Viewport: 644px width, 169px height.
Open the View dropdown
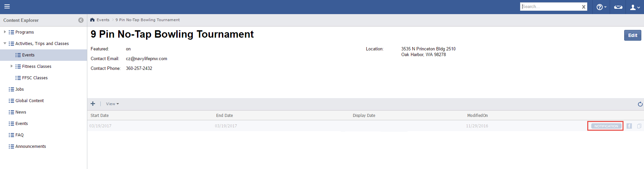112,104
